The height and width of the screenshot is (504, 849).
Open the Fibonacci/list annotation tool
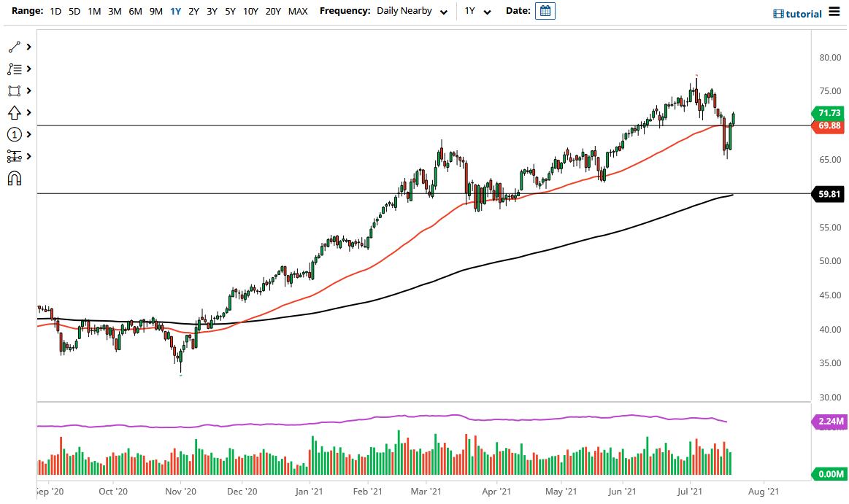click(x=14, y=69)
